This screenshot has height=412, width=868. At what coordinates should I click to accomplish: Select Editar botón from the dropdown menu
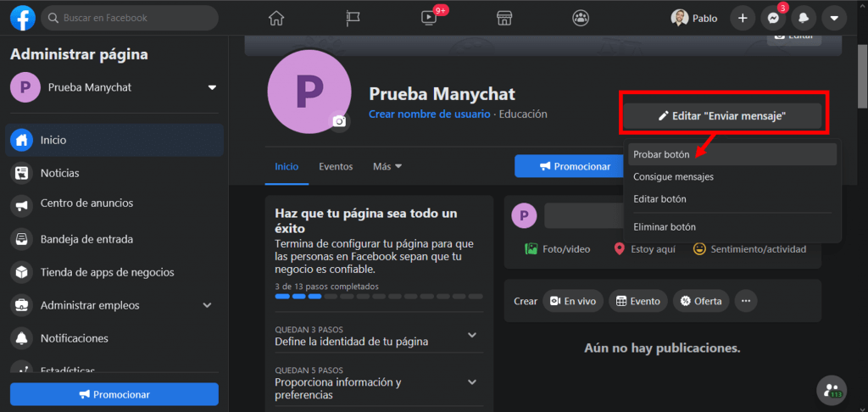point(732,199)
